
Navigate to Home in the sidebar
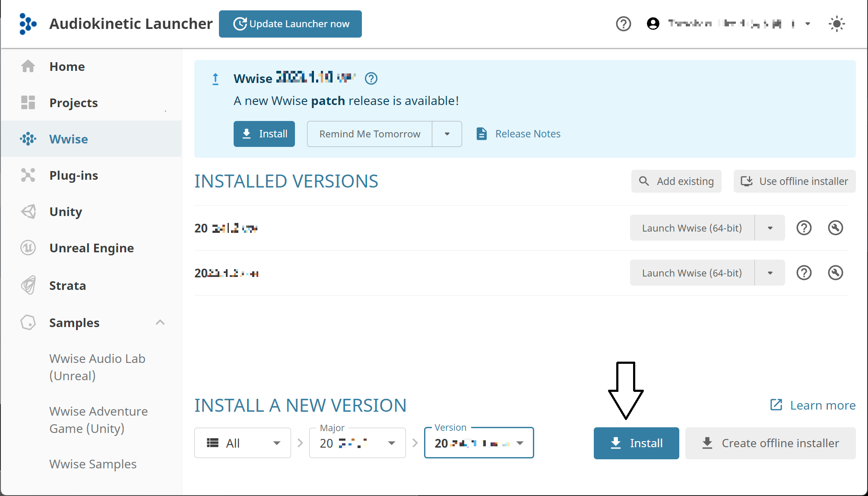tap(67, 66)
